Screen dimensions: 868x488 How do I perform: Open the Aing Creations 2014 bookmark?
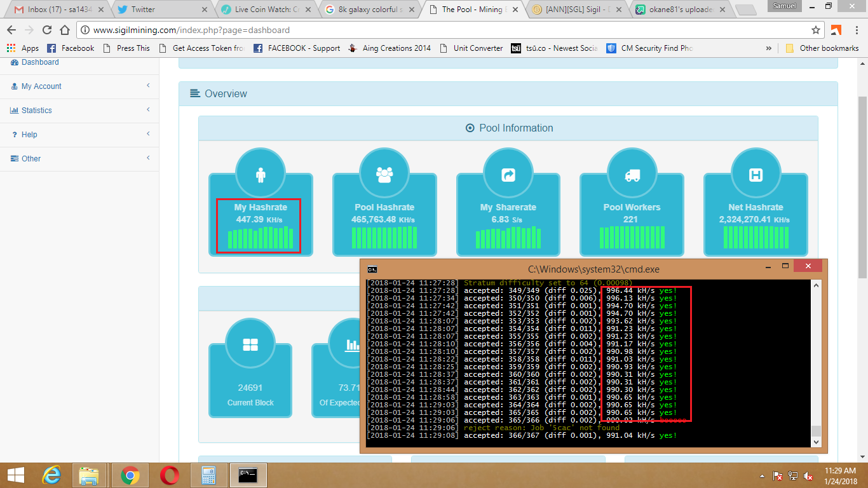click(390, 48)
